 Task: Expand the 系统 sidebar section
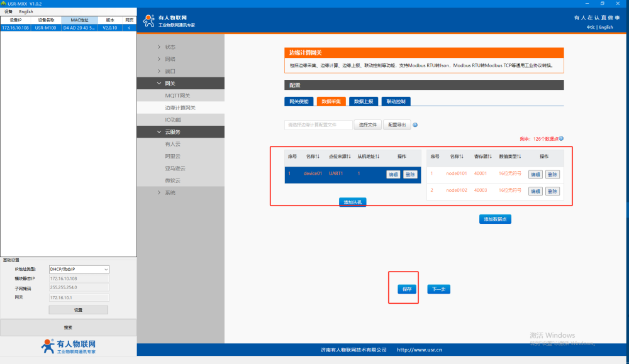[x=170, y=192]
